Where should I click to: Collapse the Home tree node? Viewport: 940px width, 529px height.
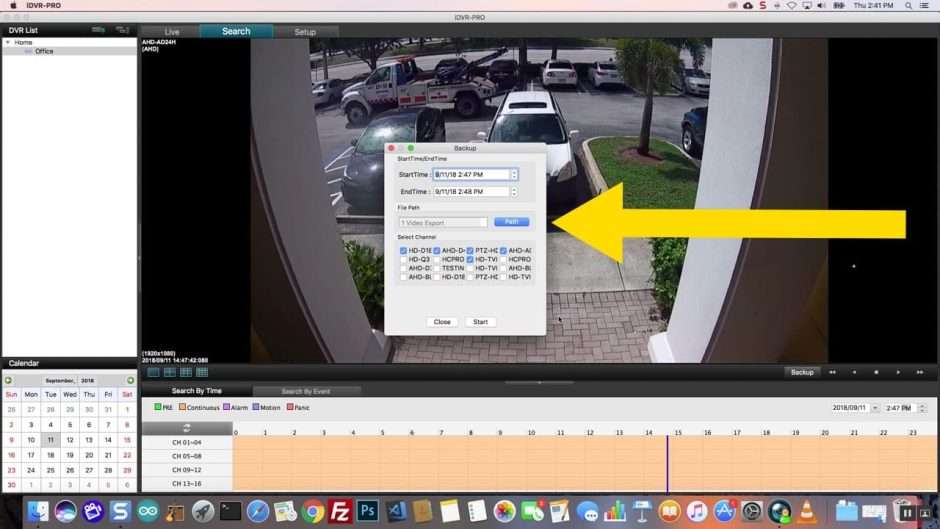click(8, 43)
